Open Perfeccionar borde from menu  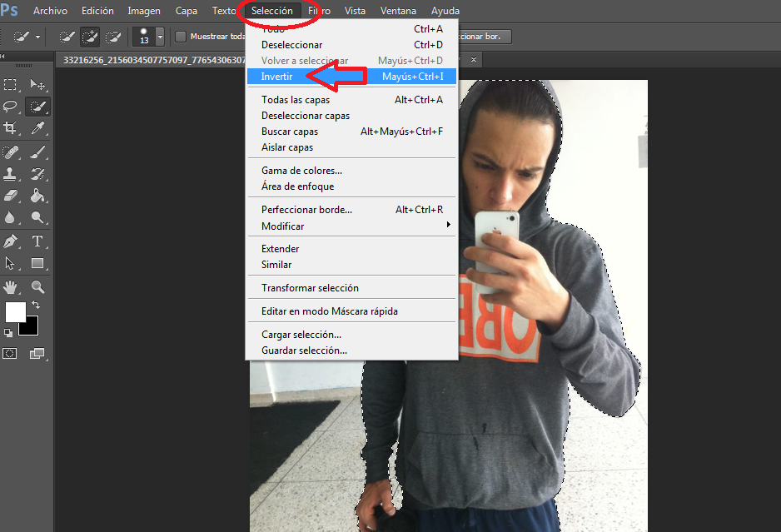351,210
